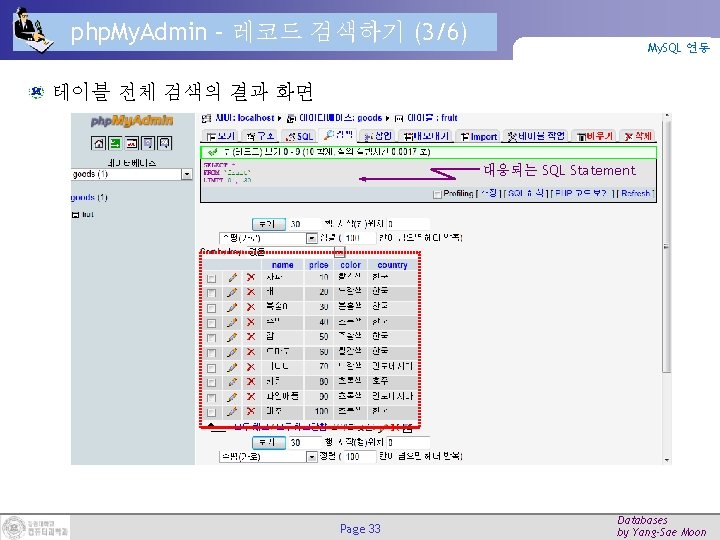The image size is (720, 540).
Task: Edit the row with price 90
Action: [x=232, y=397]
